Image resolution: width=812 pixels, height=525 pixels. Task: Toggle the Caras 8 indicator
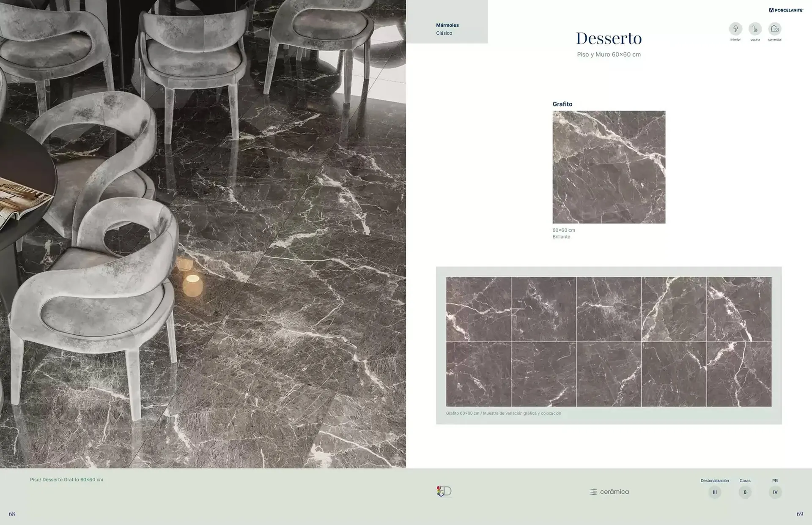(745, 492)
